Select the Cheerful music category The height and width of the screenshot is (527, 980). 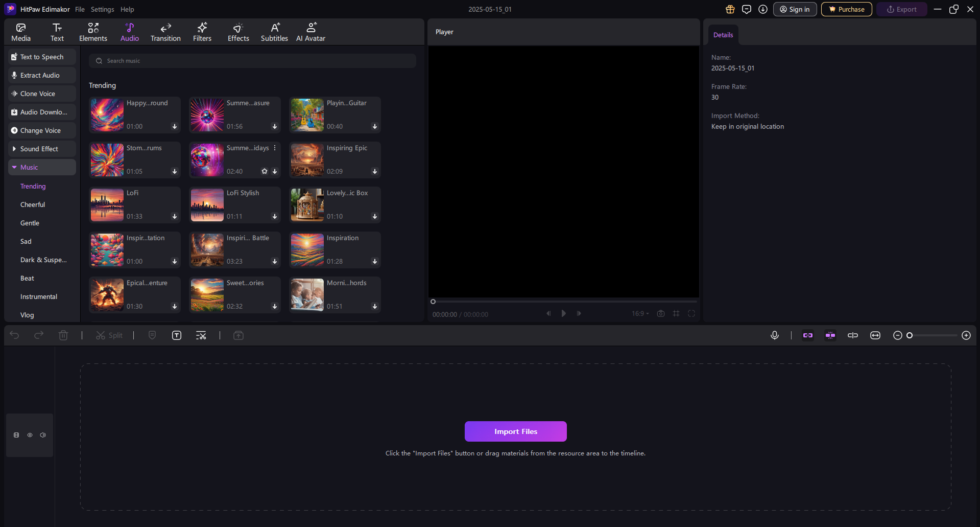[x=33, y=204]
